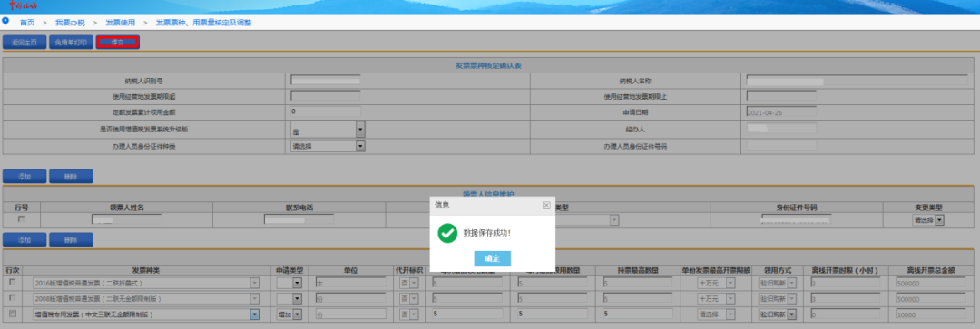This screenshot has height=329, width=980.
Task: Click 数据保存成功! message text
Action: pyautogui.click(x=487, y=233)
